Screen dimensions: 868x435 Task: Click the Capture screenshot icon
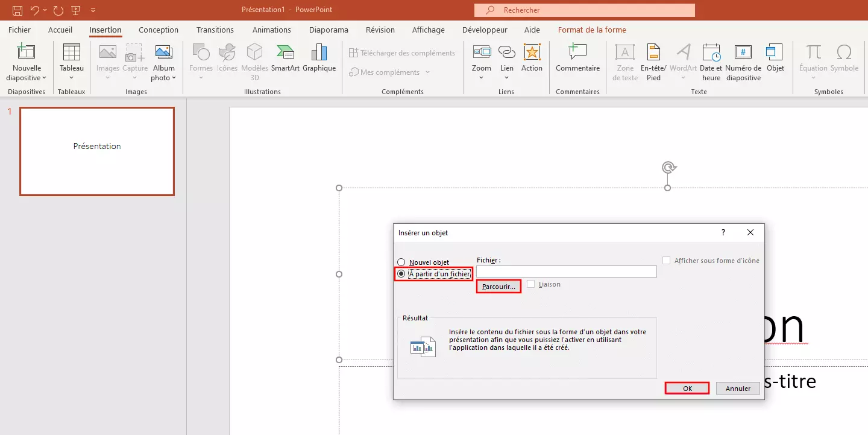click(135, 52)
